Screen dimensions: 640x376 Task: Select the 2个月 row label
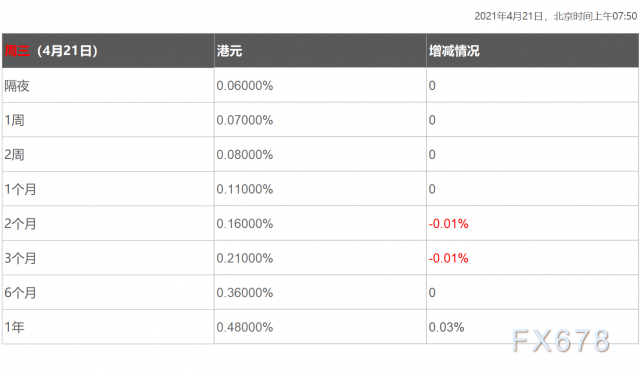[20, 224]
